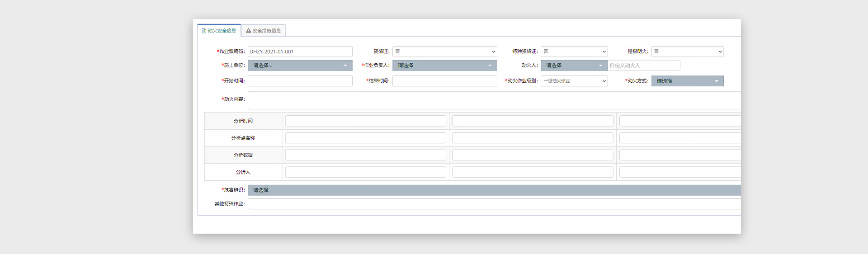Focus the 自定义动火人 text field
Image resolution: width=868 pixels, height=254 pixels.
[x=644, y=66]
